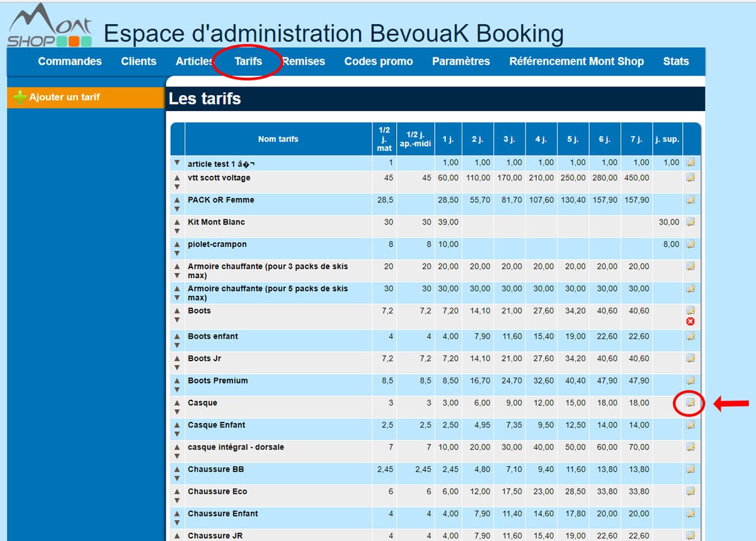756x541 pixels.
Task: Select the "vtt scott voltage" tarif name
Action: coord(219,178)
